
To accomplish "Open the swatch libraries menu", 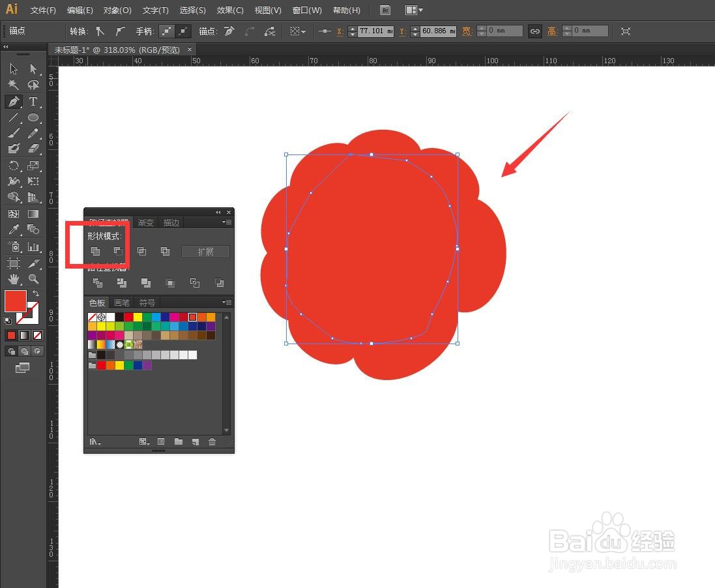I will tap(94, 442).
